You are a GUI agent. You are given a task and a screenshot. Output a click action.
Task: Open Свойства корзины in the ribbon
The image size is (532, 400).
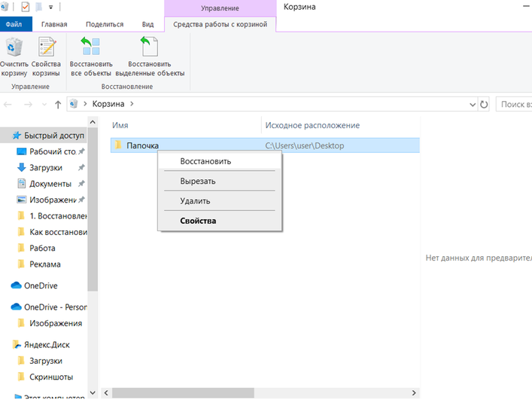46,57
